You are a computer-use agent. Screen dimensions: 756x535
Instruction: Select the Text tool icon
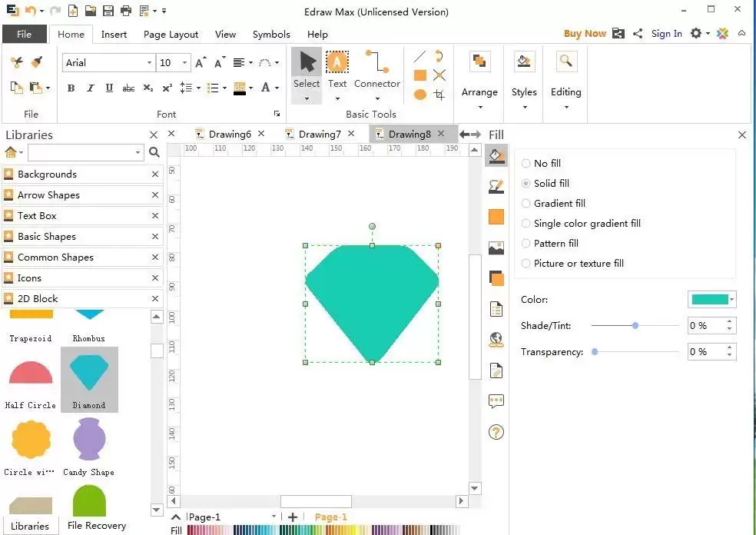point(337,61)
